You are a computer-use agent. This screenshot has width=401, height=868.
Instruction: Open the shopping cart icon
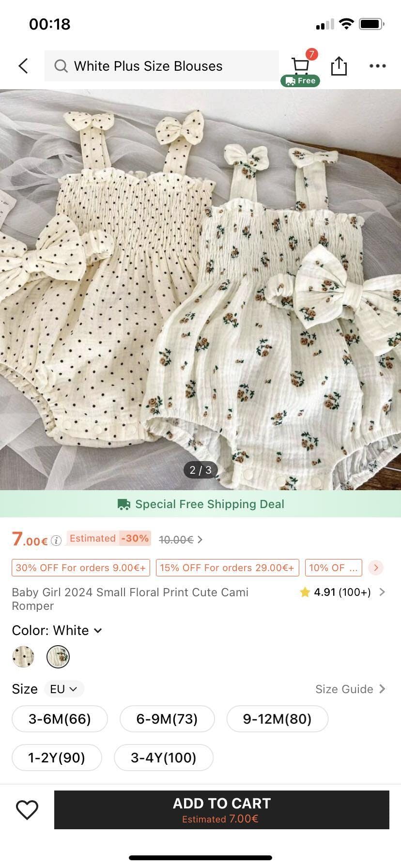[300, 65]
